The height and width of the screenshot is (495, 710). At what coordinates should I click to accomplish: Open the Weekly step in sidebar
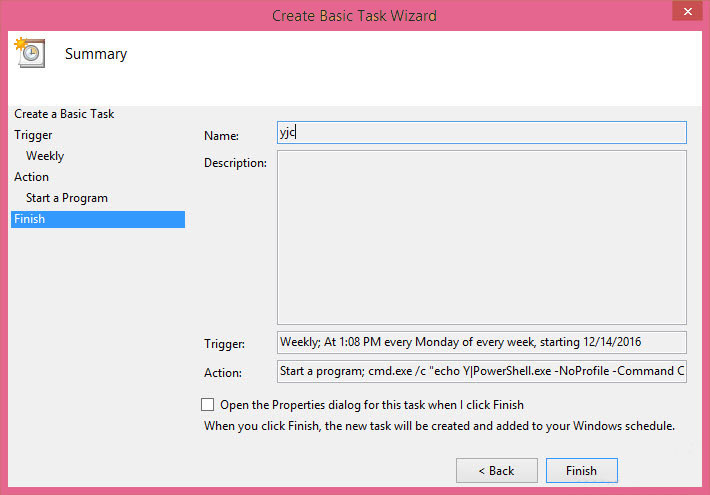(x=45, y=156)
